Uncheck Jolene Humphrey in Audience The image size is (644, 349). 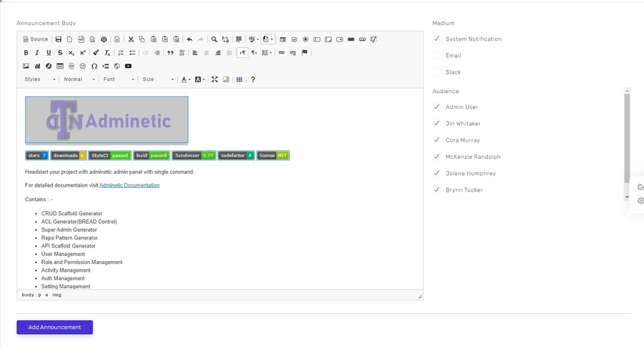(436, 173)
